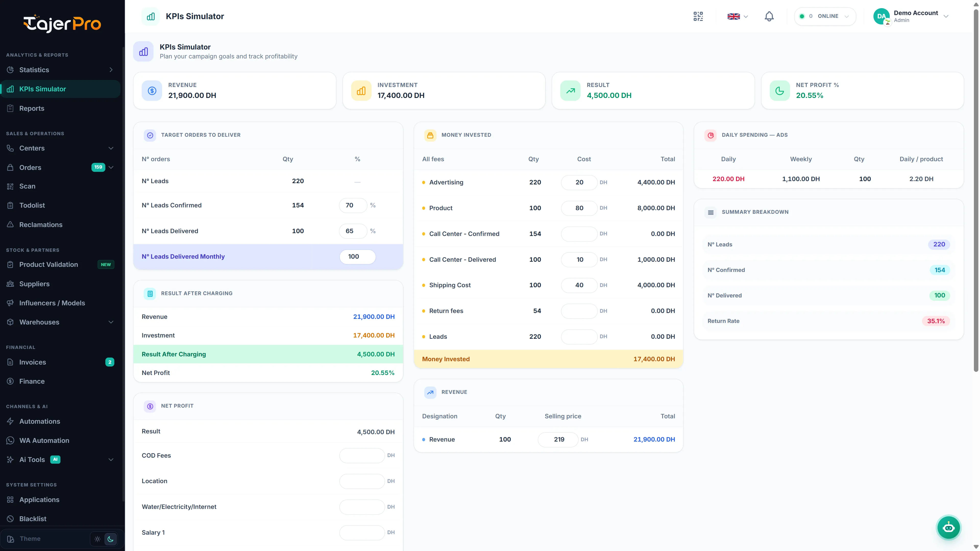The height and width of the screenshot is (551, 980).
Task: Click the Salary 1 input field
Action: [362, 533]
